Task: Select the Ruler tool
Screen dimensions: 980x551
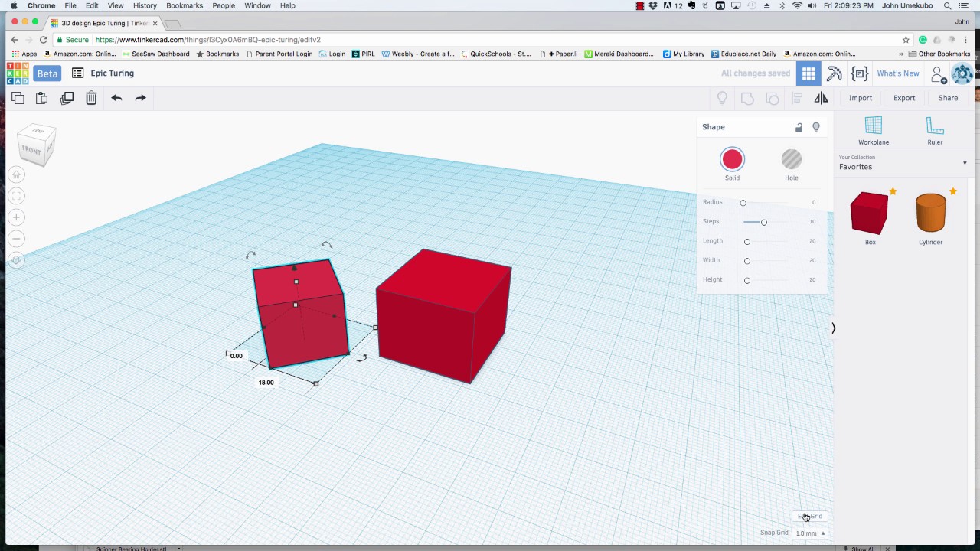Action: [935, 131]
